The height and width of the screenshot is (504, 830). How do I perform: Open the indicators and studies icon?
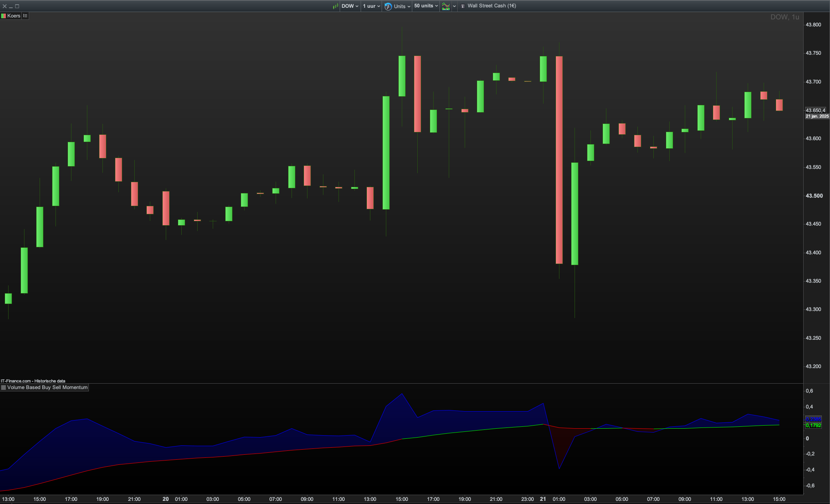[446, 6]
